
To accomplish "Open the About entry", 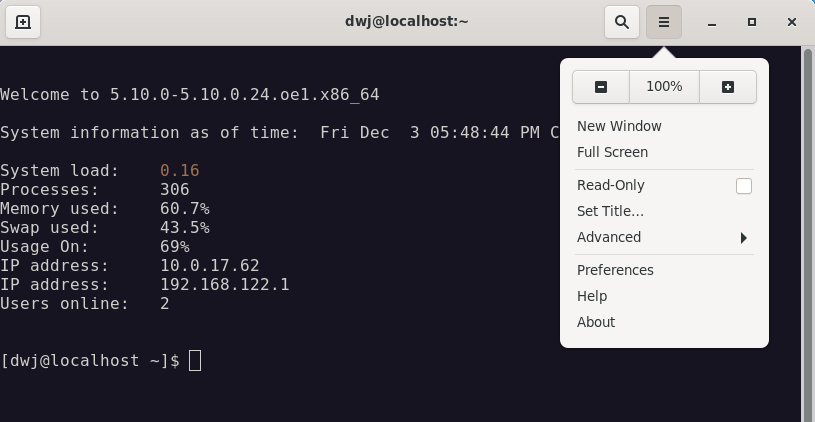I will click(596, 322).
